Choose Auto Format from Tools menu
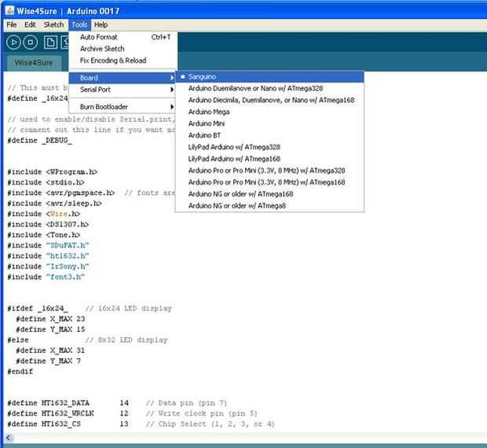Screen dimensions: 487x448 pos(123,37)
